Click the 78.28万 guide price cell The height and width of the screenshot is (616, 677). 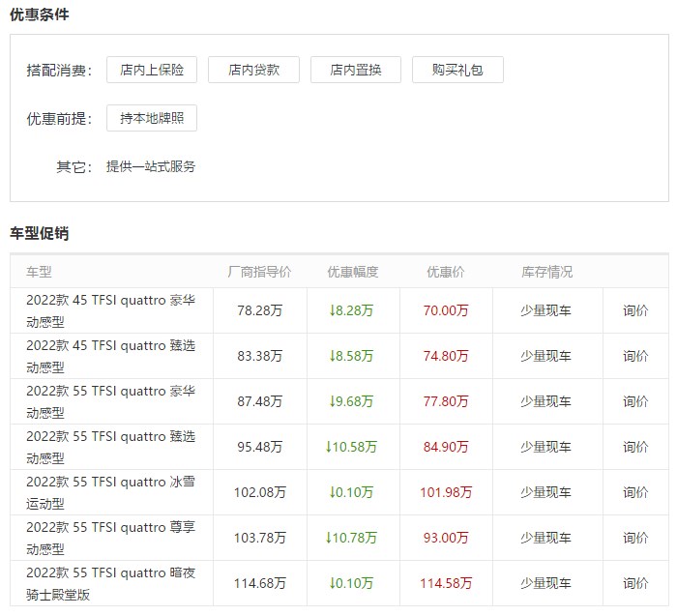coord(259,310)
